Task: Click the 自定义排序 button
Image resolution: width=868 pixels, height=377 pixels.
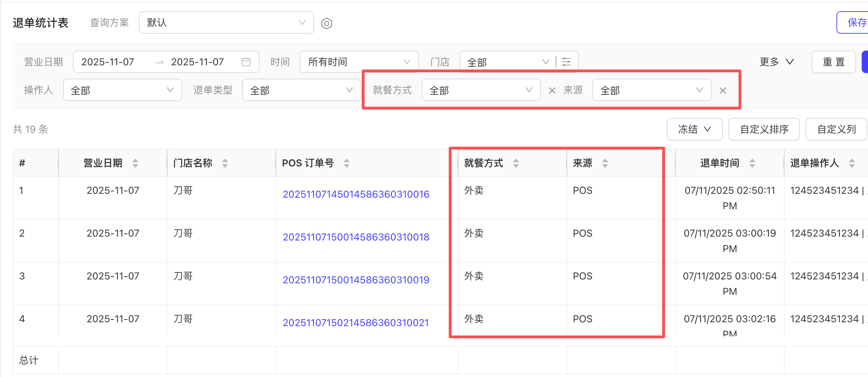Action: pyautogui.click(x=764, y=129)
